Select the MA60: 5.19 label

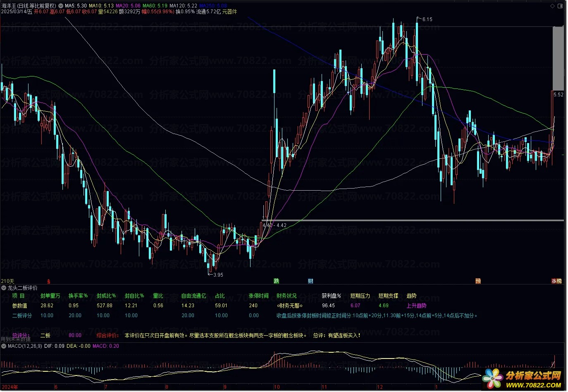(155, 6)
